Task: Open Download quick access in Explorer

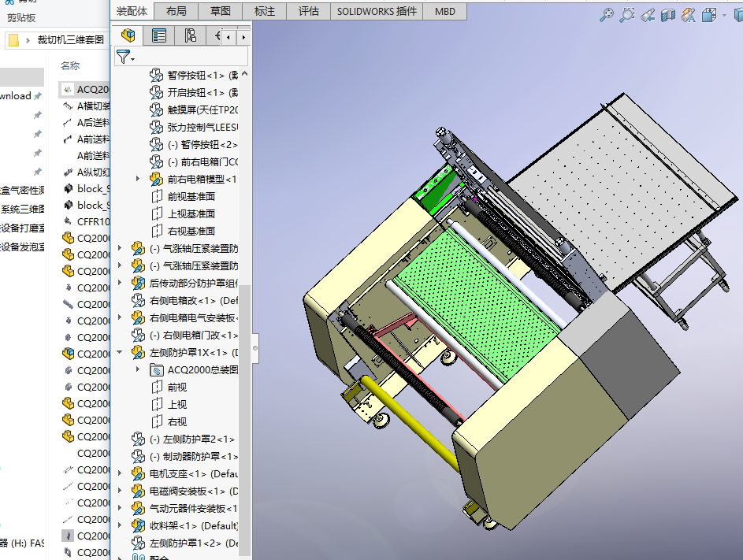Action: tap(16, 96)
